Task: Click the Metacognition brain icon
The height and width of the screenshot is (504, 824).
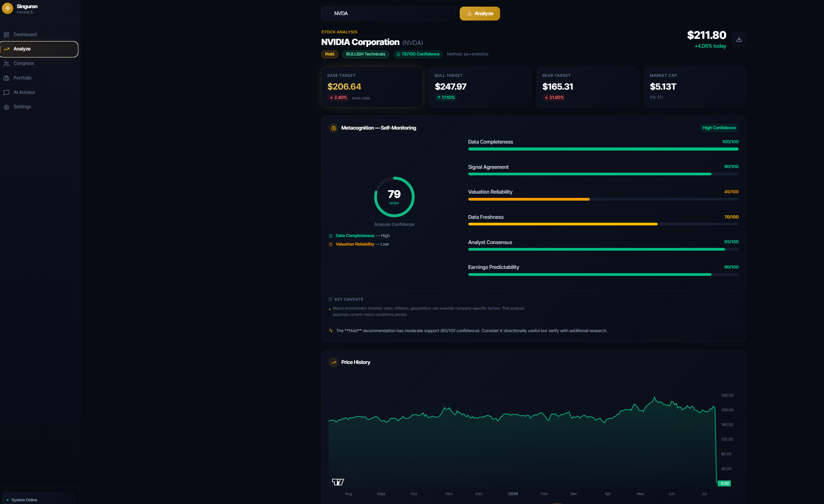Action: (x=334, y=128)
